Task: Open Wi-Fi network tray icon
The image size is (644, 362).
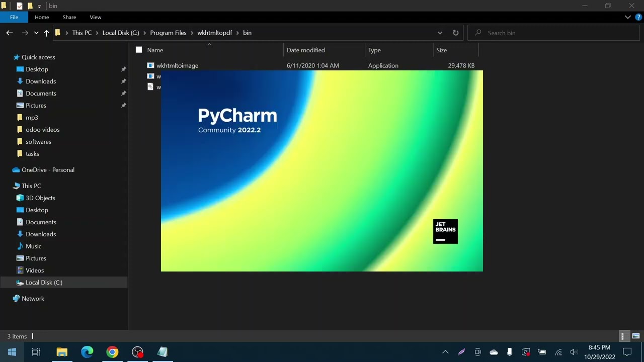Action: pyautogui.click(x=558, y=352)
